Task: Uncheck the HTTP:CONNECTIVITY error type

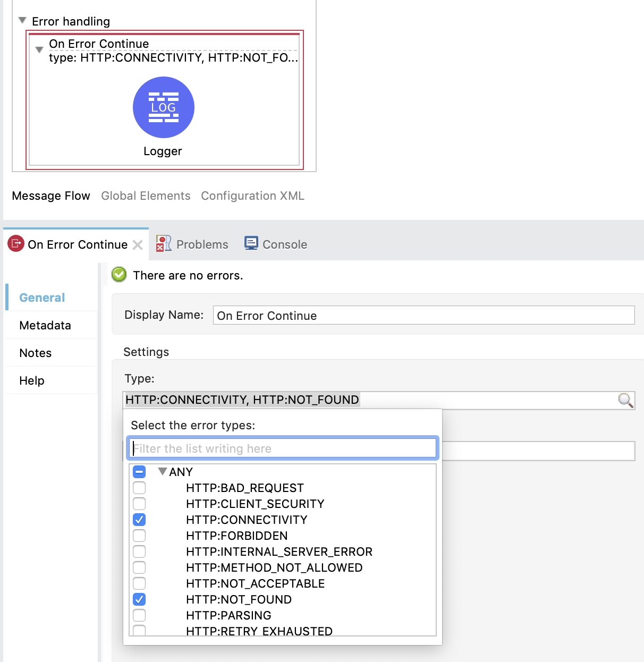Action: tap(139, 520)
